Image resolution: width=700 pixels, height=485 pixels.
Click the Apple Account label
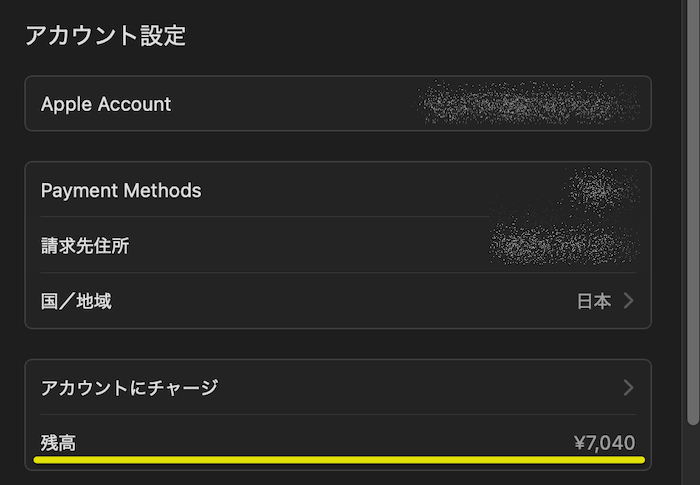click(x=106, y=104)
